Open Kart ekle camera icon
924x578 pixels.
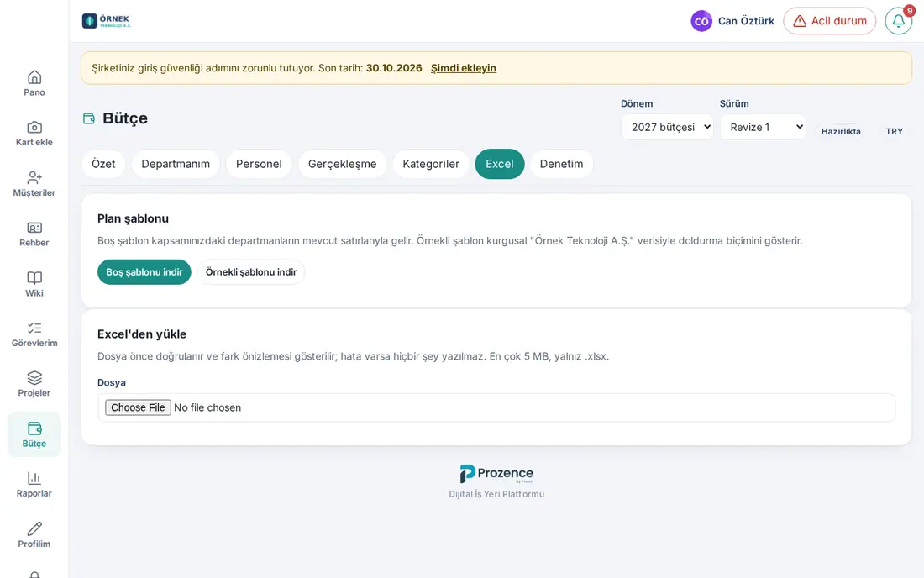pos(34,127)
